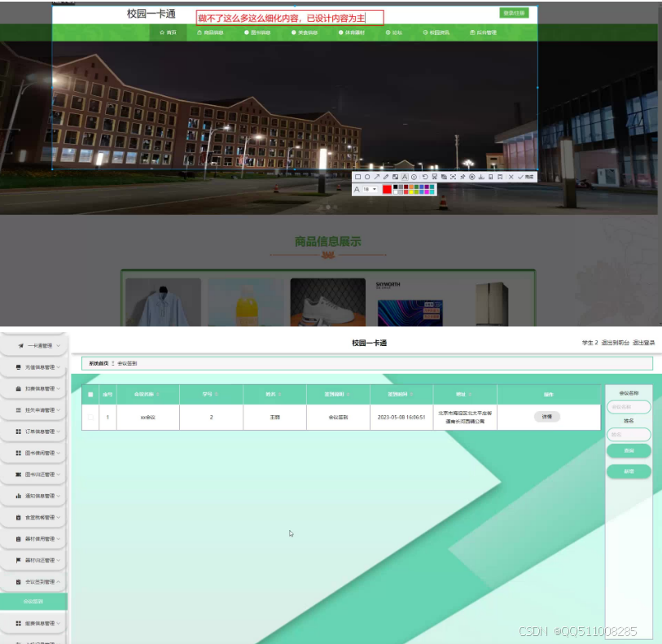Focus the 姓名 search input field
This screenshot has width=662, height=644.
[x=629, y=434]
